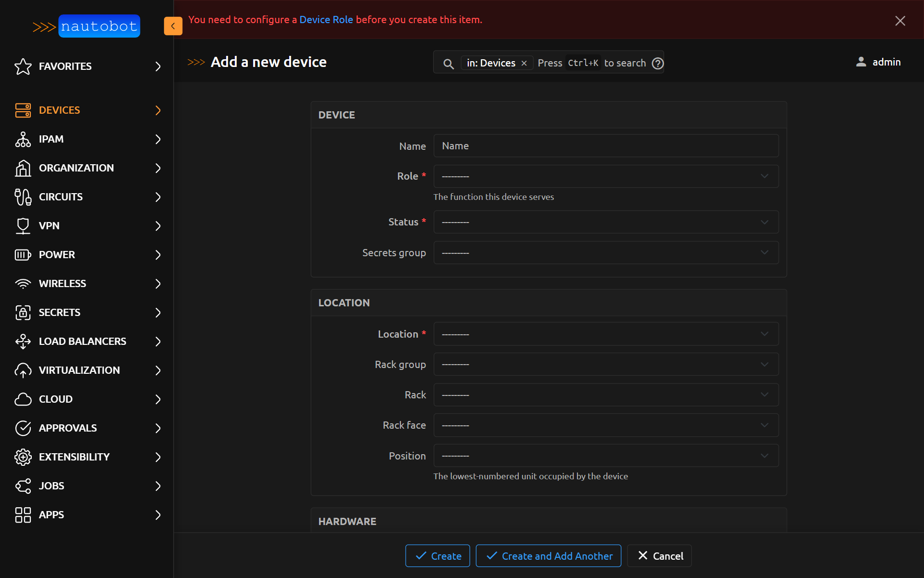
Task: Click the VPN shield icon
Action: (23, 226)
